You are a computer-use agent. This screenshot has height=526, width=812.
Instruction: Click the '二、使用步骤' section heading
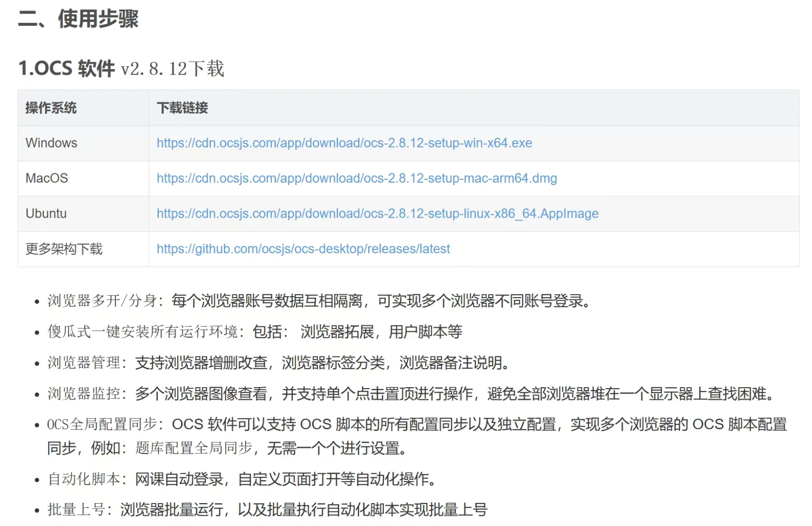(x=78, y=19)
